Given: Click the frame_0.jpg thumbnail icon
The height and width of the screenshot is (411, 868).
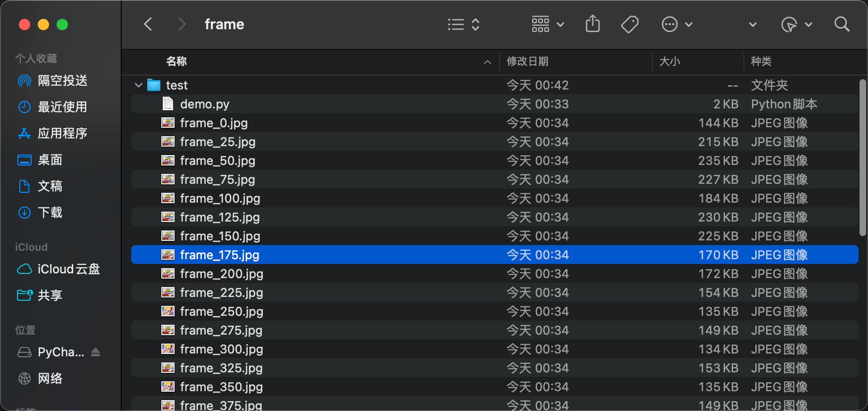Looking at the screenshot, I should (168, 123).
